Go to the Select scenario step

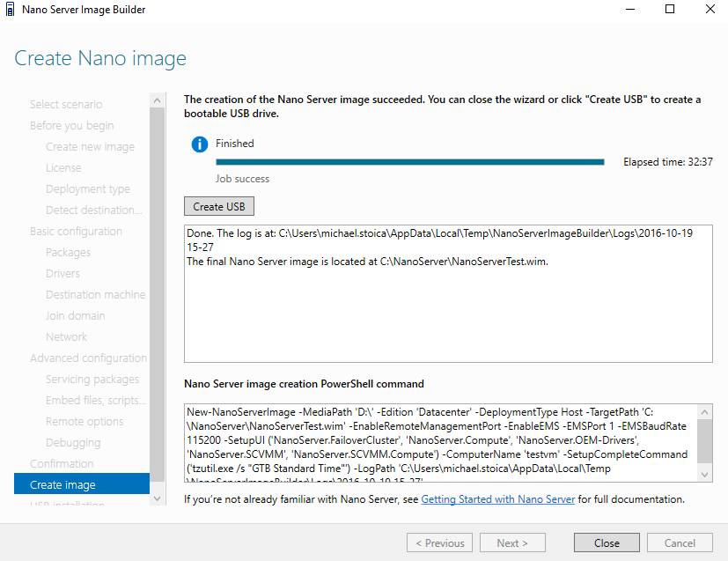click(66, 105)
